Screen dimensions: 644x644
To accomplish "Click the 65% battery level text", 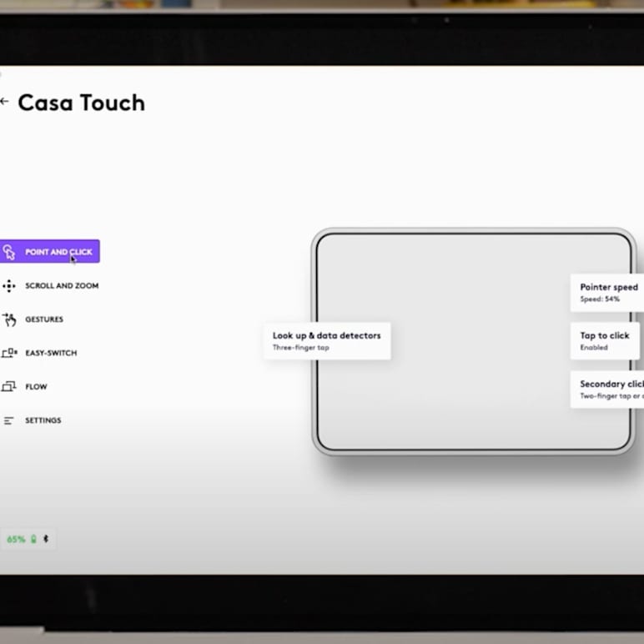I will [16, 539].
